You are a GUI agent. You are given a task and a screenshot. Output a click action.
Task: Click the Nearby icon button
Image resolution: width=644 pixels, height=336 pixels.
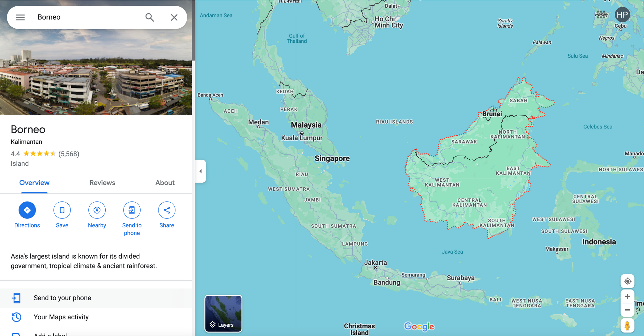[97, 210]
